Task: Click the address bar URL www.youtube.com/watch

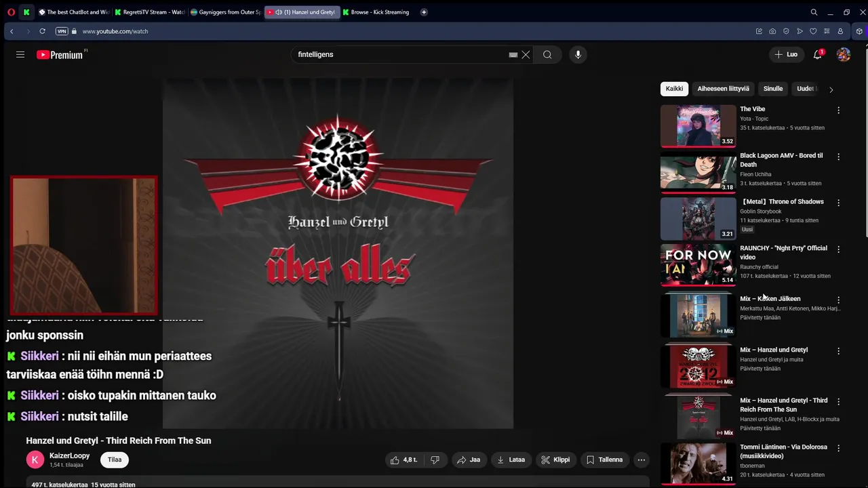Action: 115,31
